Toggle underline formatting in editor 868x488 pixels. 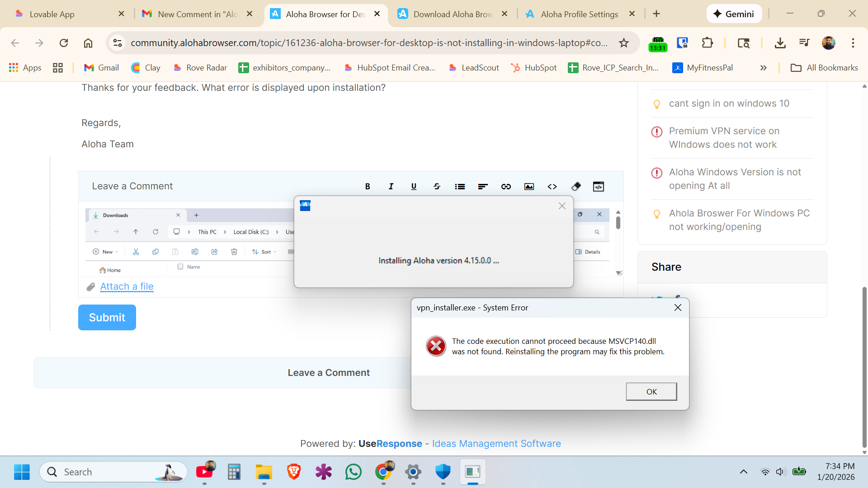point(414,187)
